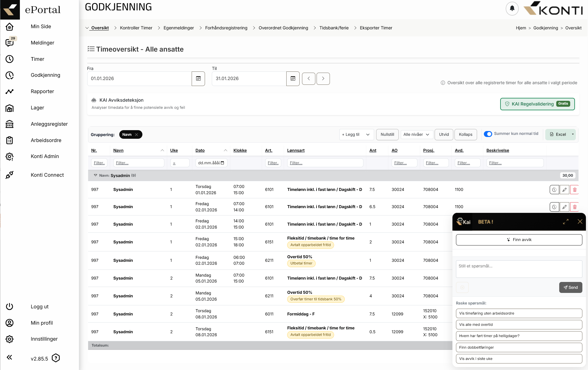This screenshot has width=588, height=370.
Task: Click the clock icon on first Sysadmin row
Action: [x=554, y=190]
